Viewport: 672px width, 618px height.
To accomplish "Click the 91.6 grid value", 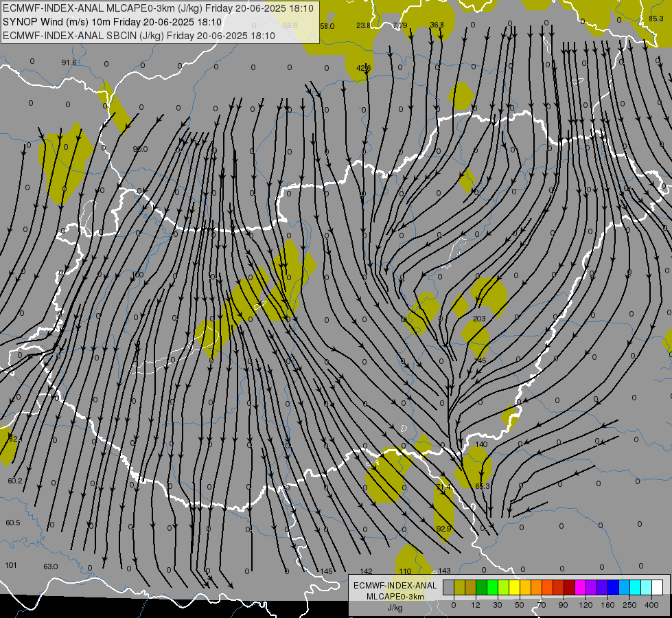I will coord(69,62).
